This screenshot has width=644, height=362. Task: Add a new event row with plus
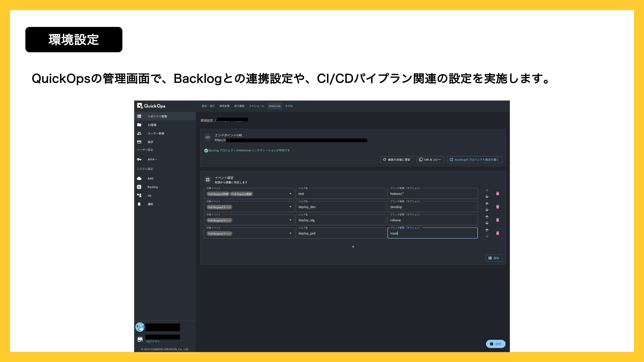(353, 247)
